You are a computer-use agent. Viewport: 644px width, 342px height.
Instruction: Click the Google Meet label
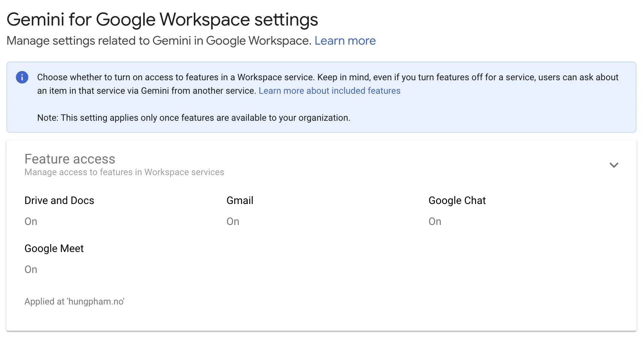click(54, 248)
